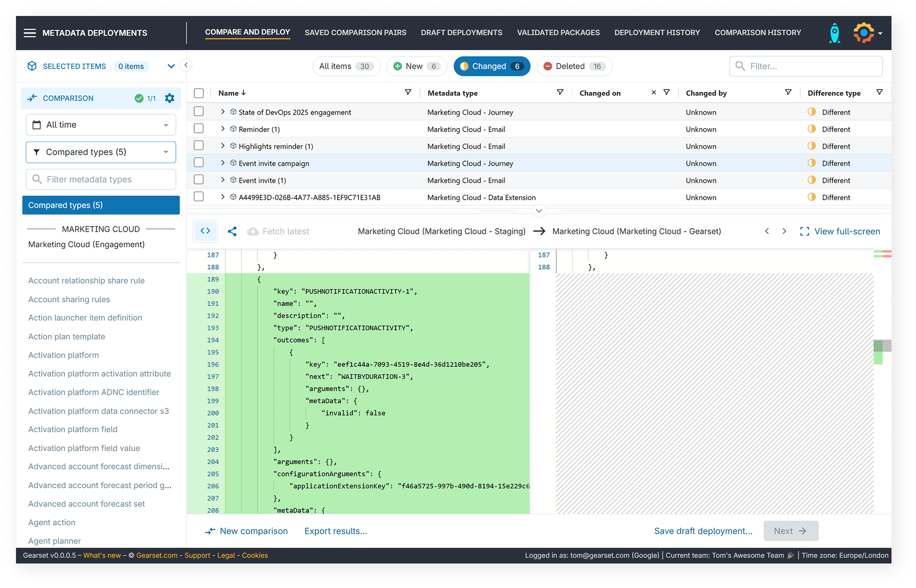The image size is (916, 588).
Task: Click the share comparison icon
Action: tap(232, 231)
